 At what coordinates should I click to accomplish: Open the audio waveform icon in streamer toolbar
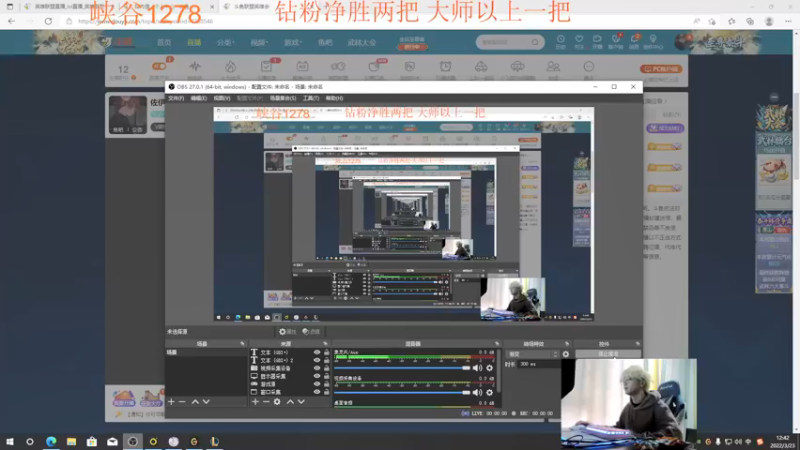(195, 67)
